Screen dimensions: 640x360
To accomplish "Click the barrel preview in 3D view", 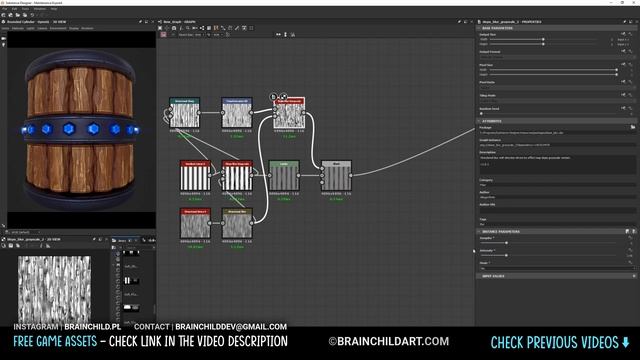I will click(x=80, y=129).
